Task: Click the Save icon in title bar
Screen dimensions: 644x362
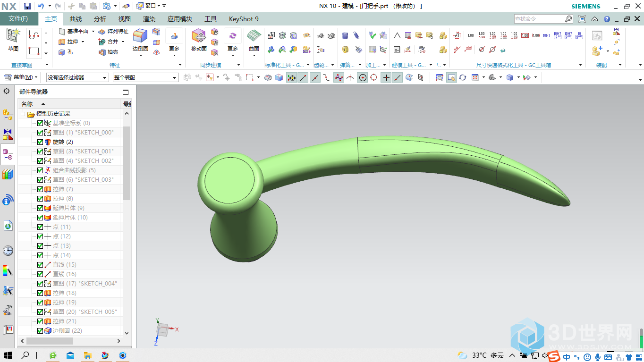Action: coord(27,6)
